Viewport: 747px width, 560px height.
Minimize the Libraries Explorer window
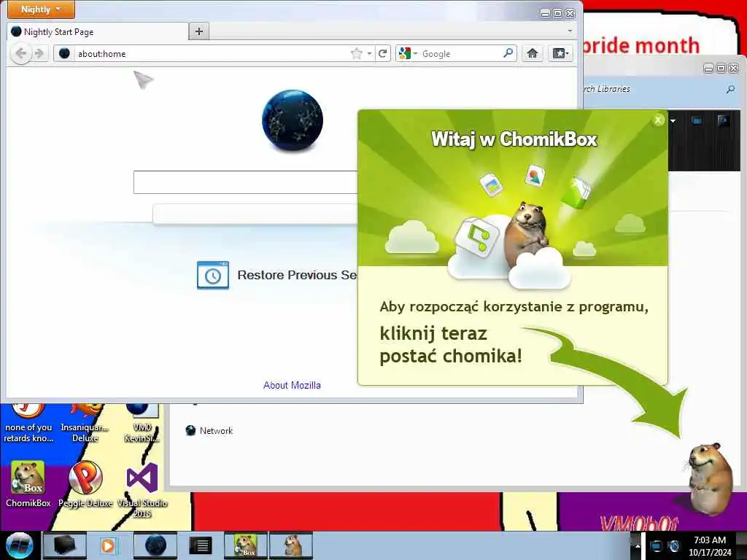click(708, 69)
